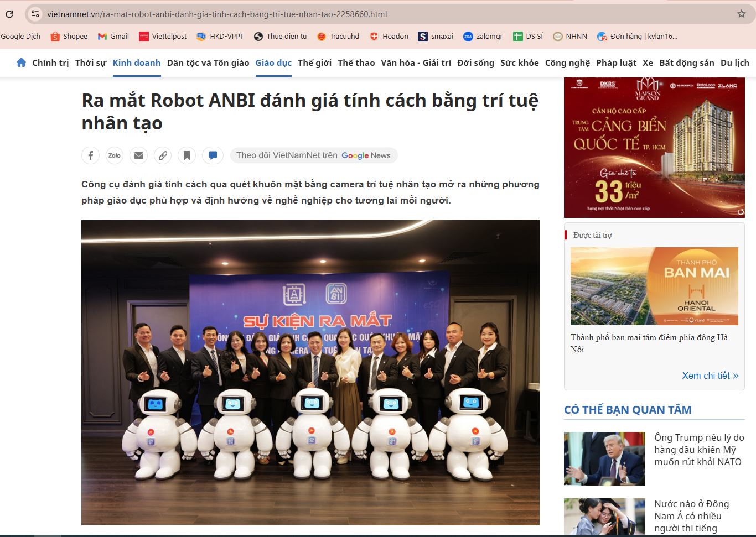756x537 pixels.
Task: Open the smaxai bookmark
Action: pos(436,37)
